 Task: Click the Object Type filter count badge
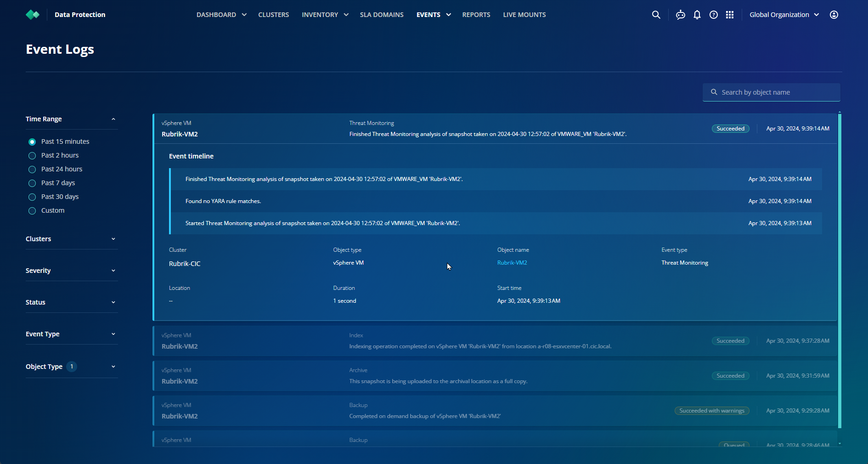pyautogui.click(x=72, y=367)
